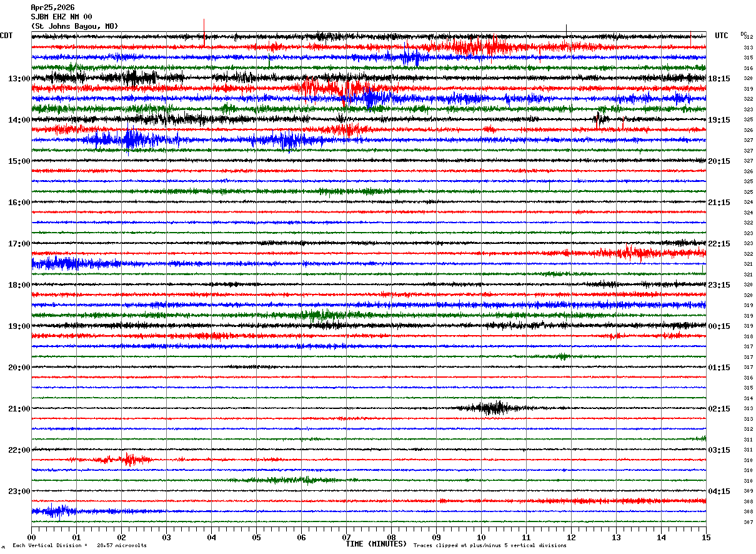Click the 19:15 UTC time label

click(719, 120)
